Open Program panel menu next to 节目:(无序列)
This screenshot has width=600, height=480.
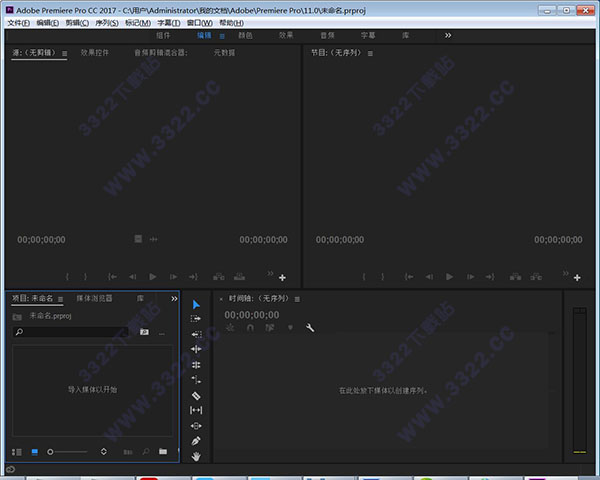(370, 54)
